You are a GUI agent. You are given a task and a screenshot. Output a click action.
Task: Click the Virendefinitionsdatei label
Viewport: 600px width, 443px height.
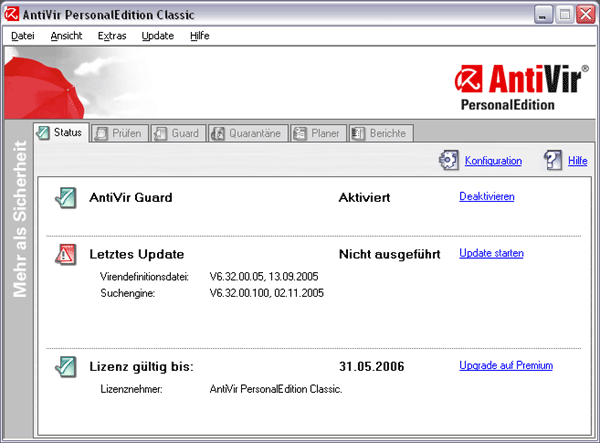144,277
